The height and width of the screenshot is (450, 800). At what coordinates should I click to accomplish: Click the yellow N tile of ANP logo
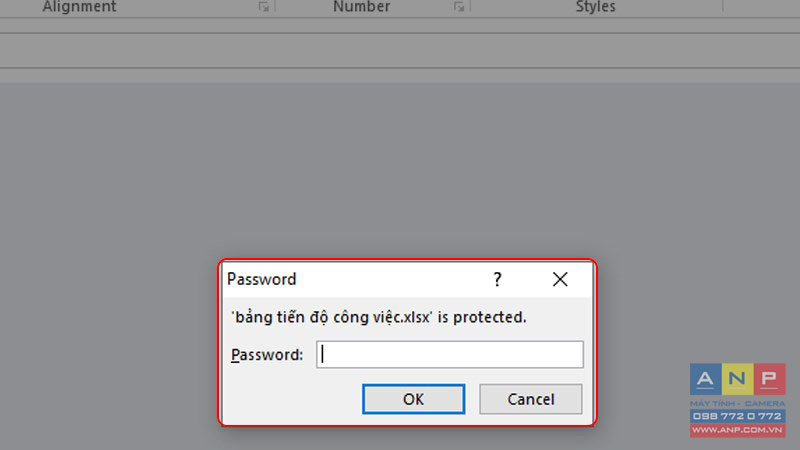point(738,379)
